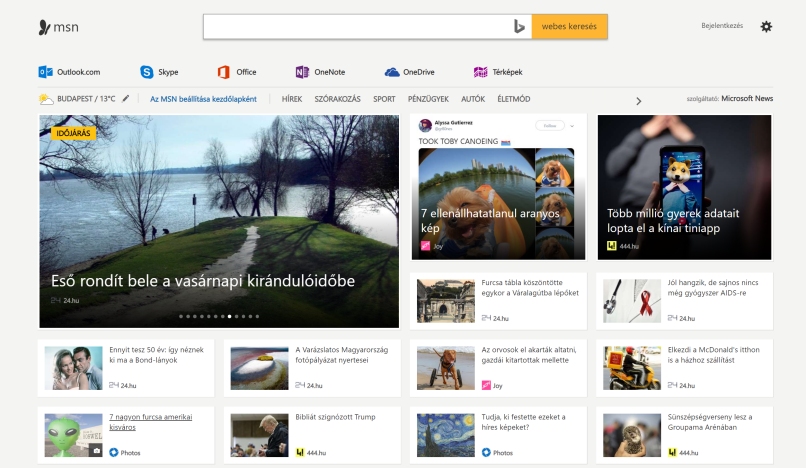The image size is (806, 468).
Task: Open Van Gogh painting thumbnail
Action: [446, 436]
